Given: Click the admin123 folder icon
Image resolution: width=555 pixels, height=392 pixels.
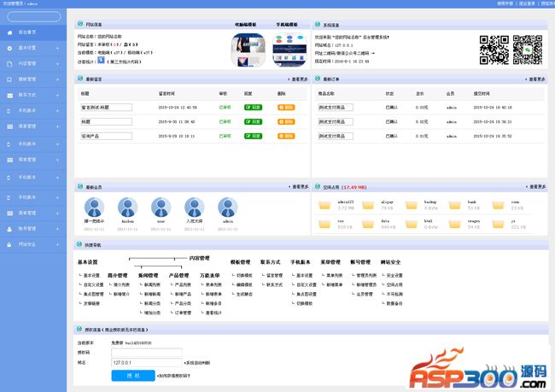Looking at the screenshot, I should pyautogui.click(x=325, y=205).
